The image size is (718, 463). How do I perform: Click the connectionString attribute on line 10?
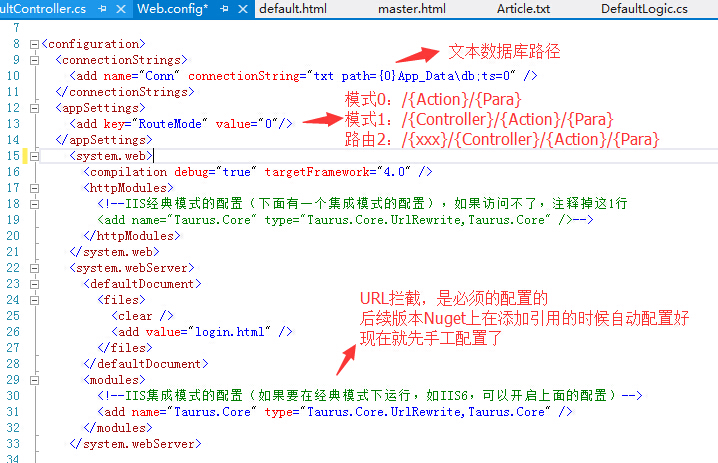[x=244, y=76]
